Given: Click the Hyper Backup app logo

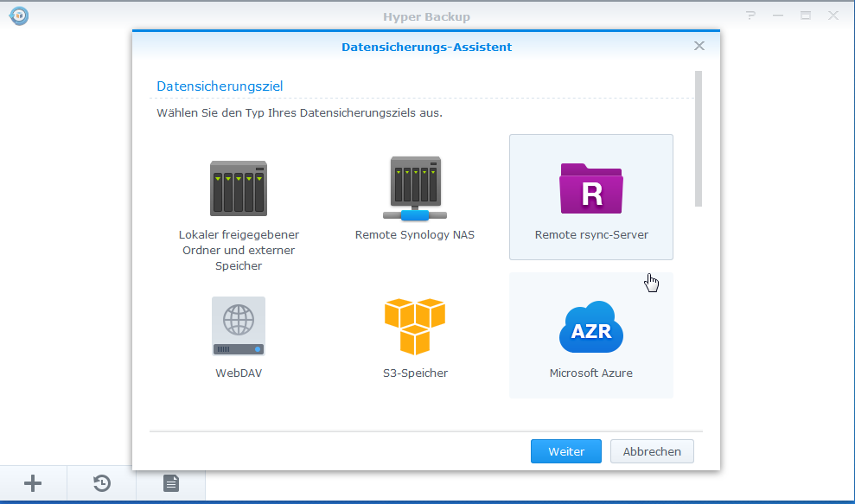Looking at the screenshot, I should pyautogui.click(x=18, y=16).
